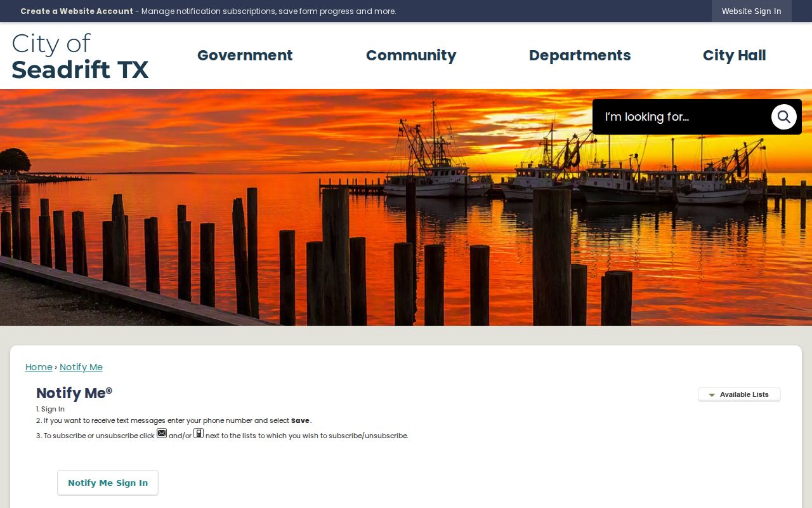The image size is (812, 508).
Task: Click the "1. Sign In" instruction text
Action: click(50, 409)
